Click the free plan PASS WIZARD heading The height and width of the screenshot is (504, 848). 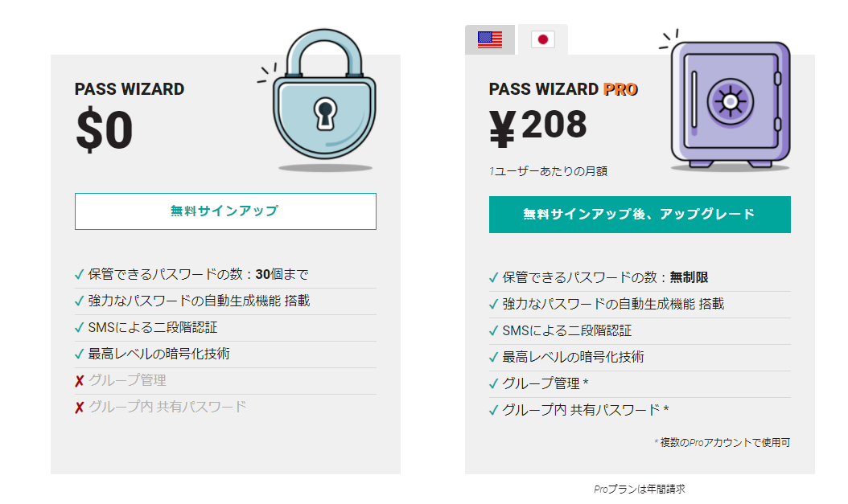[x=130, y=89]
